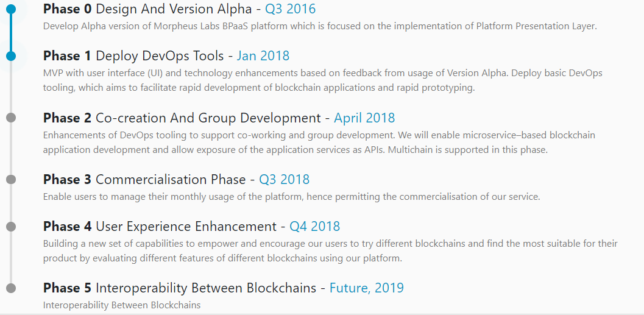This screenshot has width=644, height=315.
Task: Select the "April 2018" date label
Action: pos(364,118)
